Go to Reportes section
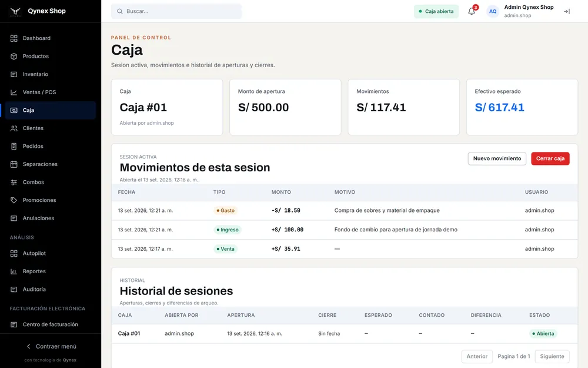 51,271
